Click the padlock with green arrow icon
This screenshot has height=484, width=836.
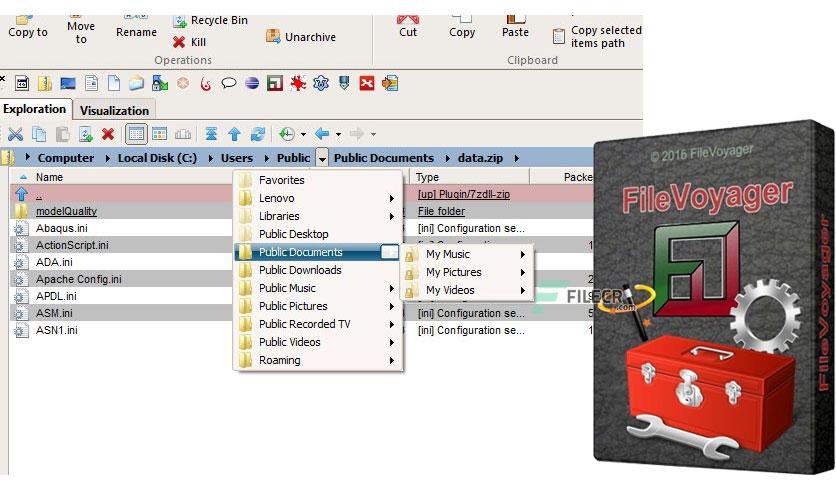pyautogui.click(x=159, y=83)
